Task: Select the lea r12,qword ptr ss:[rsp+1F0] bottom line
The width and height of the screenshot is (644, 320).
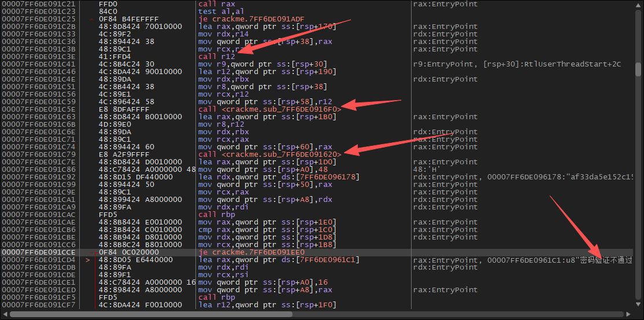Action: click(267, 305)
